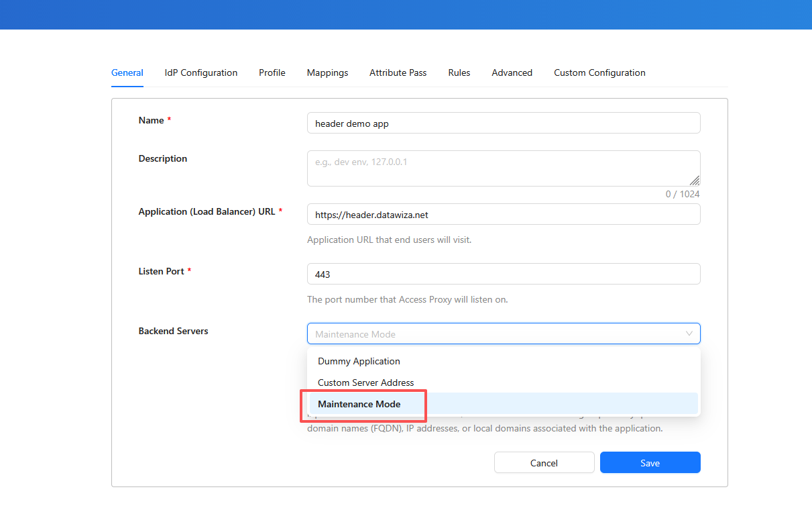Collapse the Backend Servers list via its chevron
Viewport: 812px width, 512px height.
click(689, 334)
